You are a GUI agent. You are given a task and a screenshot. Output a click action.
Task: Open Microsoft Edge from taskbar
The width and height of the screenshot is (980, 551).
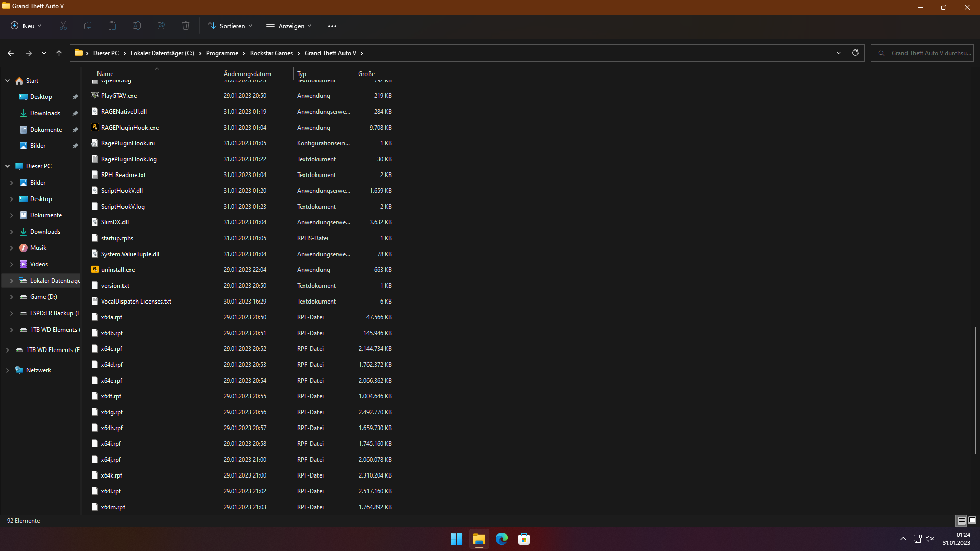502,539
